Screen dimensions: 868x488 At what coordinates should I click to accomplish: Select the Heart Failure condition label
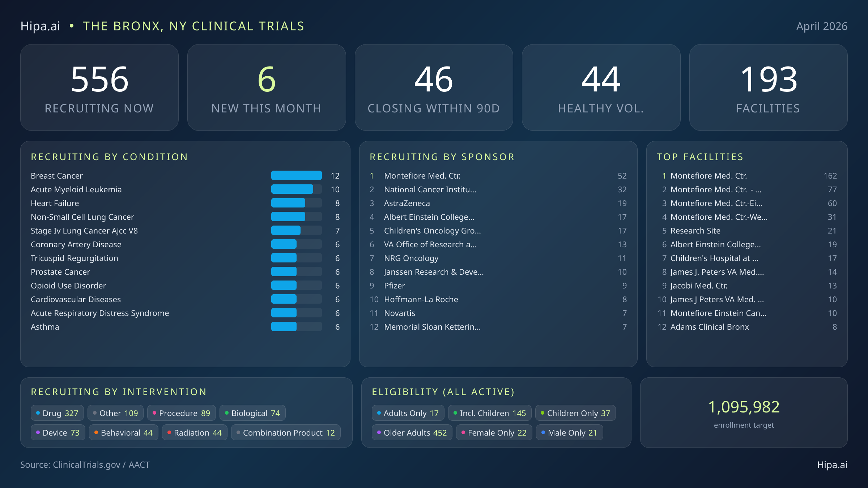55,203
